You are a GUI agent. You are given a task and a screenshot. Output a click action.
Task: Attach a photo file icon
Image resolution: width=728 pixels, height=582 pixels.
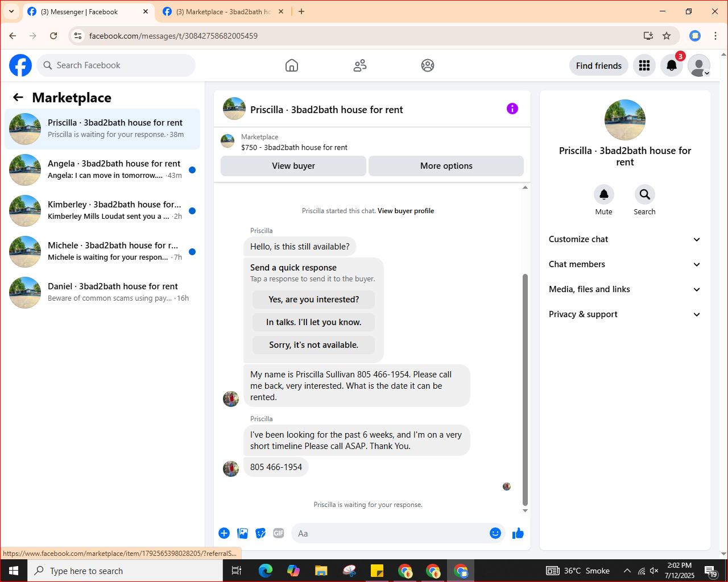243,533
